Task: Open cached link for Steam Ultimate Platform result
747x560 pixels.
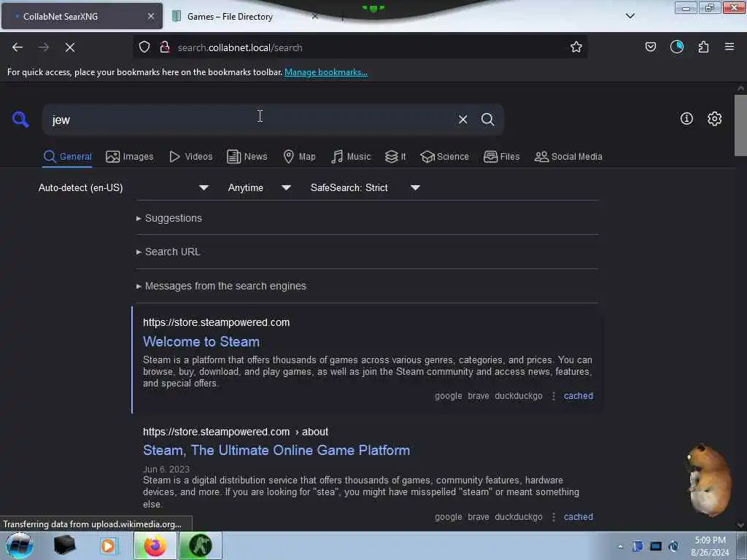Action: tap(578, 517)
